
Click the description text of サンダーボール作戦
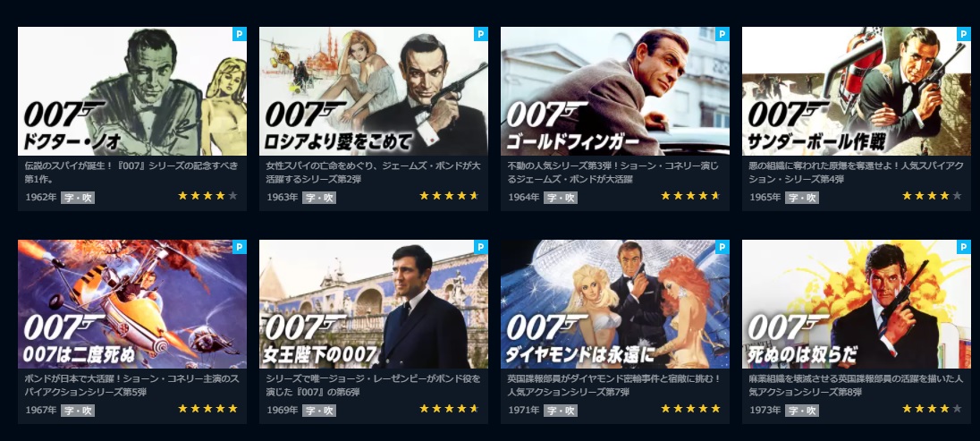point(855,173)
